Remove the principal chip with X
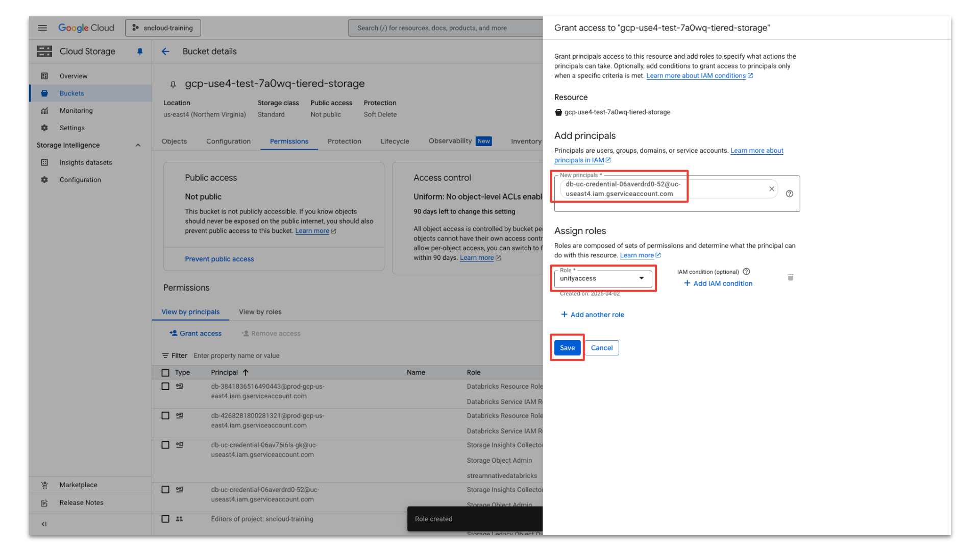 (x=772, y=189)
